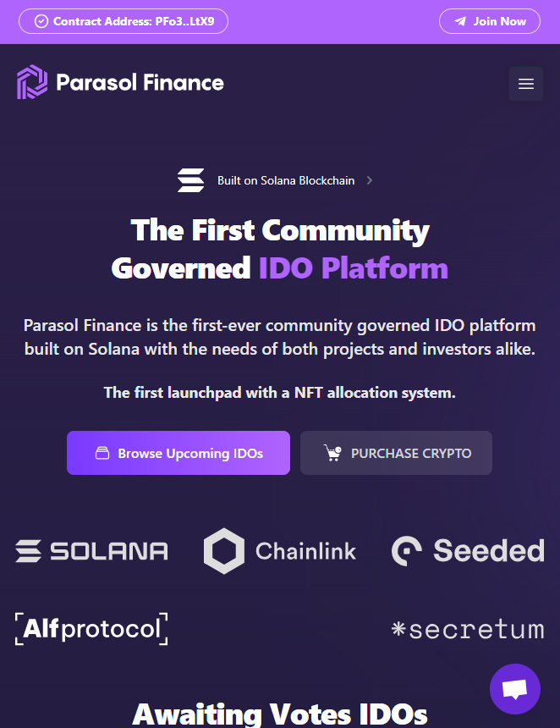Click the secretum partner logo
560x728 pixels.
click(468, 630)
